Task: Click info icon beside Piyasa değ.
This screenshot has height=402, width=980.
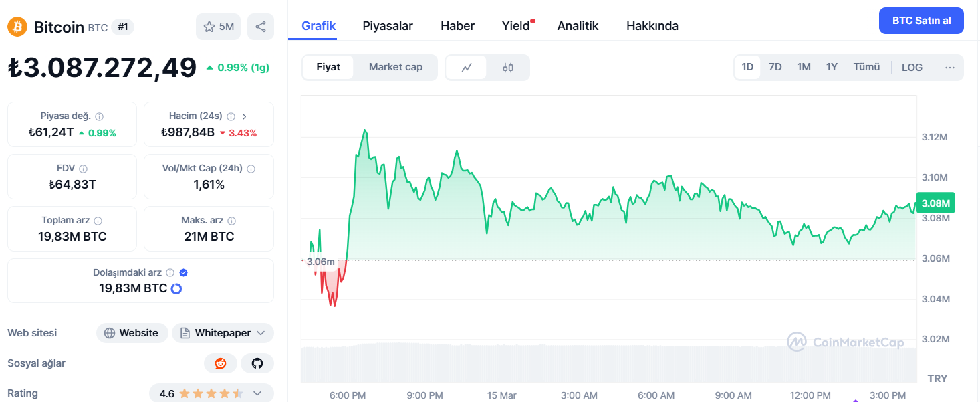Action: coord(99,116)
